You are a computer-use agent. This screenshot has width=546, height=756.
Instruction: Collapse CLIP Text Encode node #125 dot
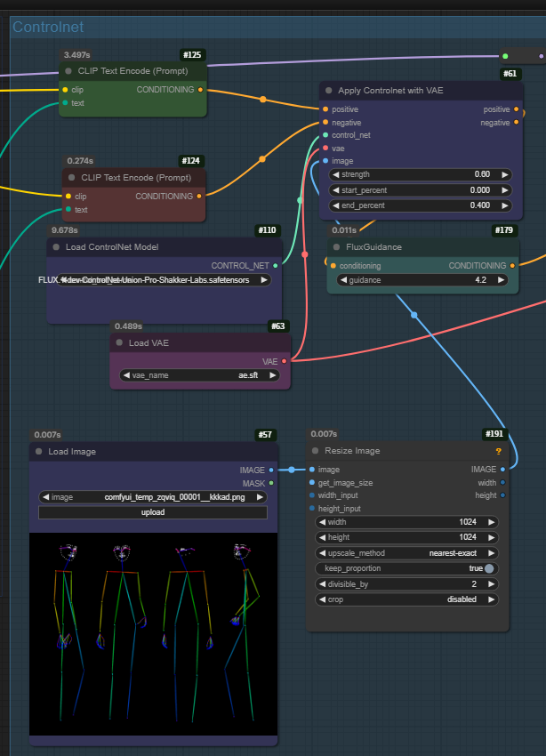click(68, 71)
